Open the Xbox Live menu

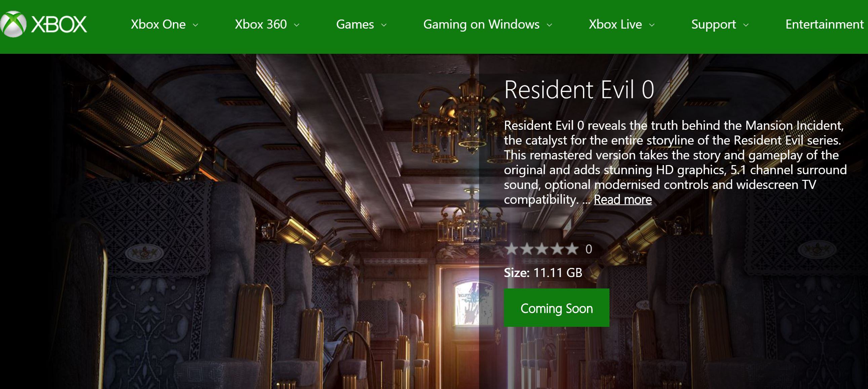[615, 24]
